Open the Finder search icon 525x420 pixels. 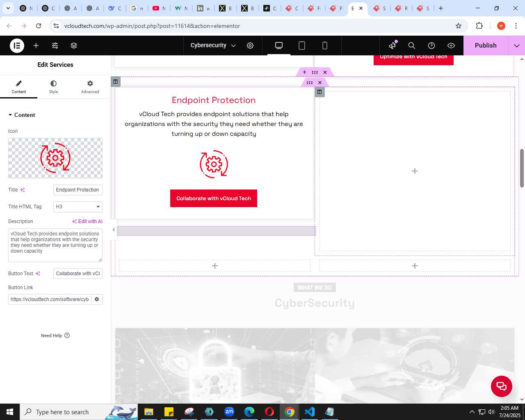tap(412, 46)
